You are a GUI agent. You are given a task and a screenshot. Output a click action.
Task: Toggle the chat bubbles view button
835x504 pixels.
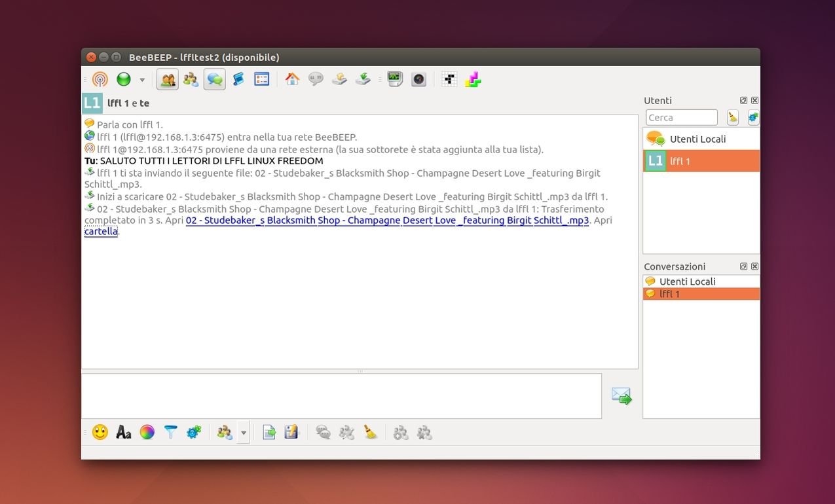coord(214,80)
